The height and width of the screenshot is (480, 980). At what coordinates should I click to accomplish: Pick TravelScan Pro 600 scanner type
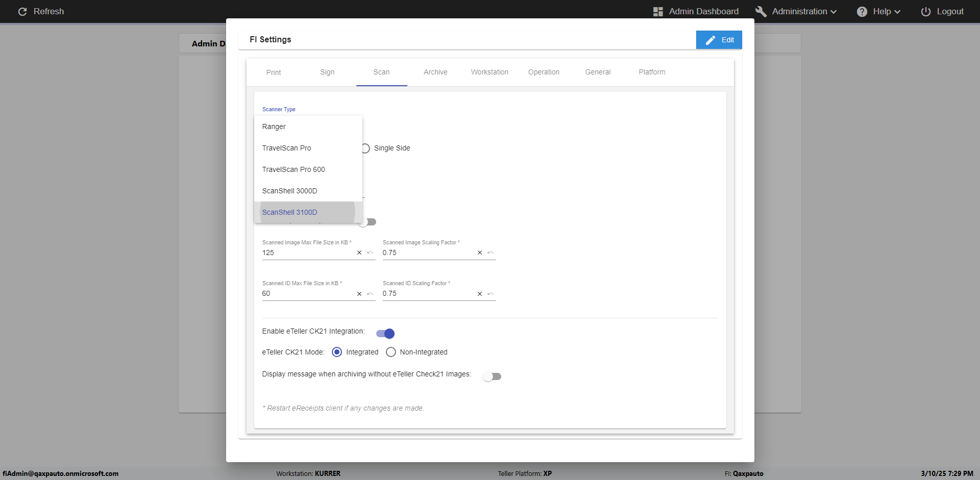click(x=293, y=169)
